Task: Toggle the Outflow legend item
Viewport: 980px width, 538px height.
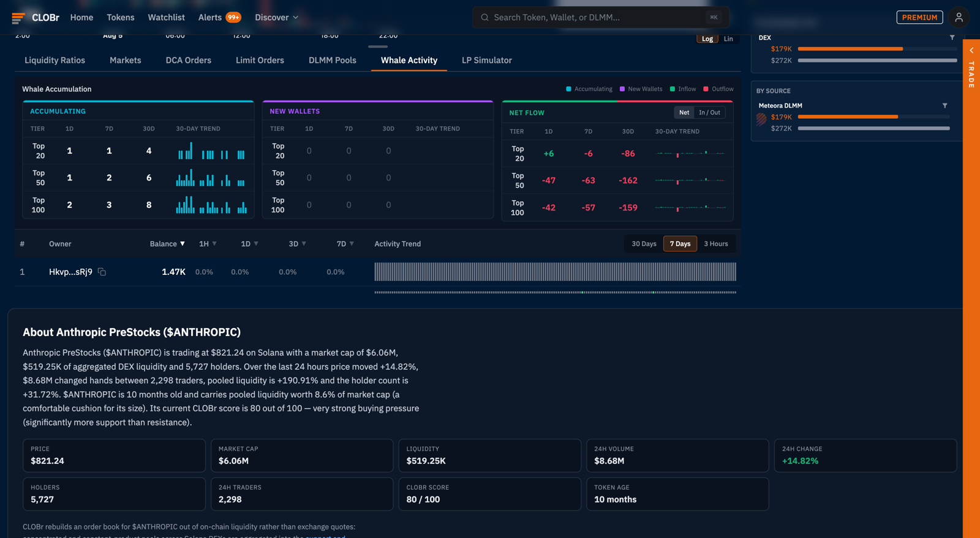Action: coord(718,89)
